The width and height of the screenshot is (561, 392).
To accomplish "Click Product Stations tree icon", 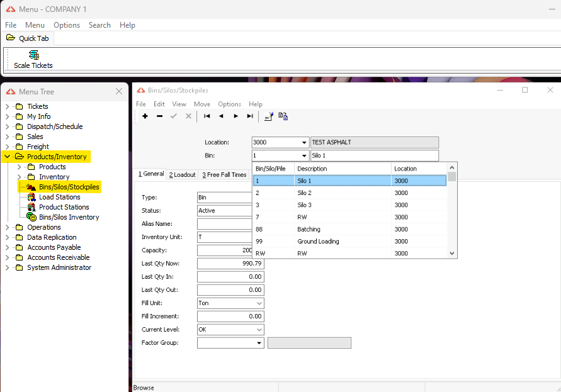I will (31, 207).
